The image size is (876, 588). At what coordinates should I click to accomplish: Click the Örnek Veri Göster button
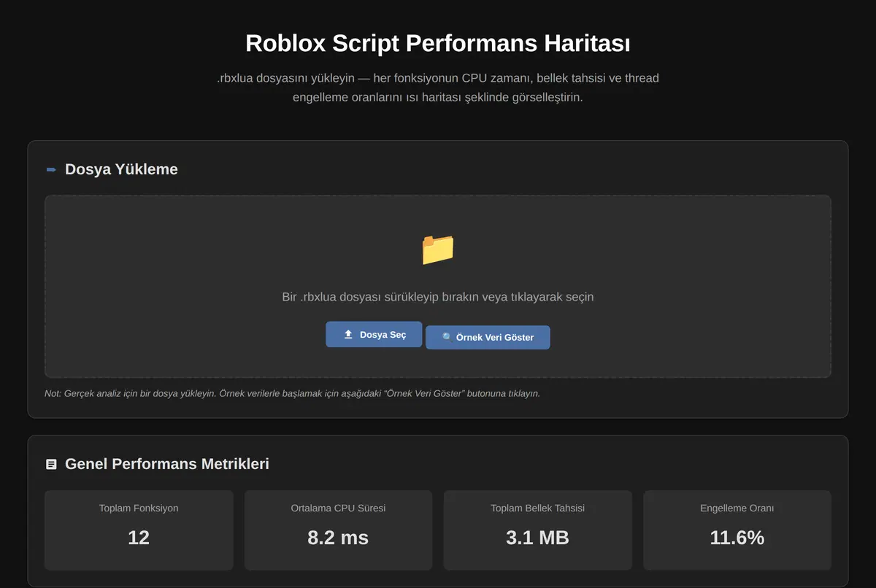coord(488,337)
